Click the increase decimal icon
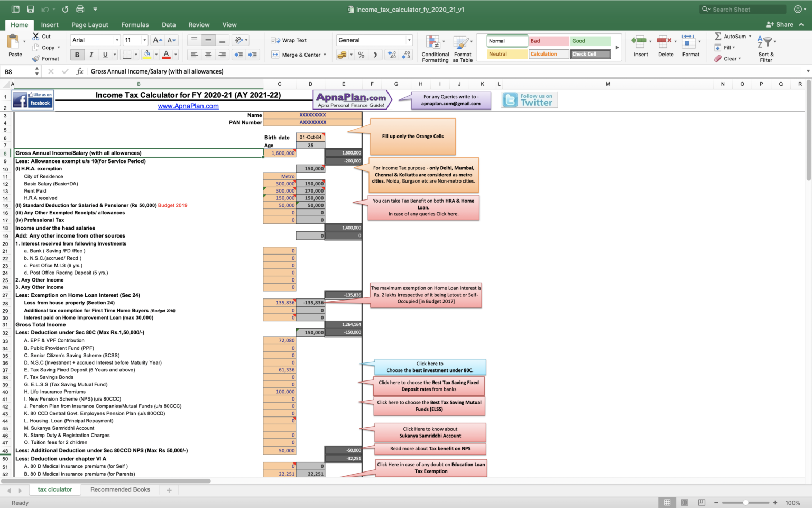 (392, 55)
